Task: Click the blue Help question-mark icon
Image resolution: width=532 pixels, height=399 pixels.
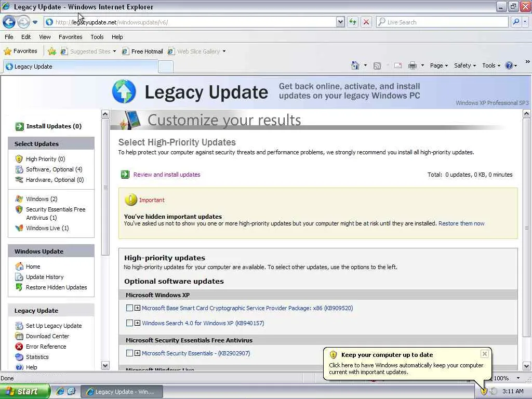Action: coord(509,65)
